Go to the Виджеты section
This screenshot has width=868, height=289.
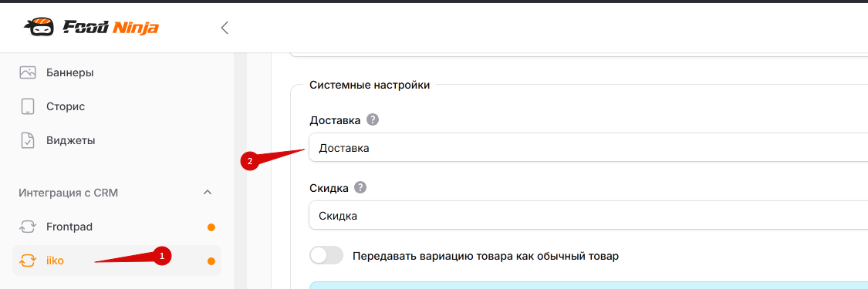117,140
